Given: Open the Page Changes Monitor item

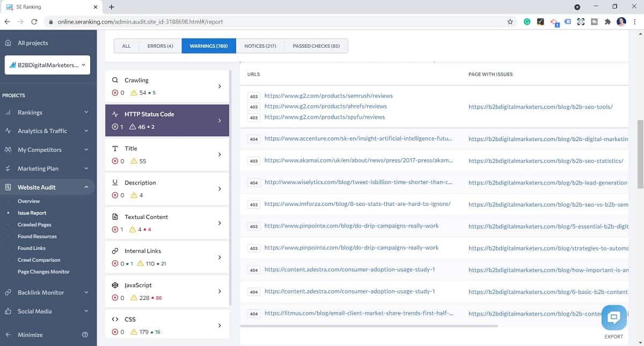Looking at the screenshot, I should pos(43,272).
